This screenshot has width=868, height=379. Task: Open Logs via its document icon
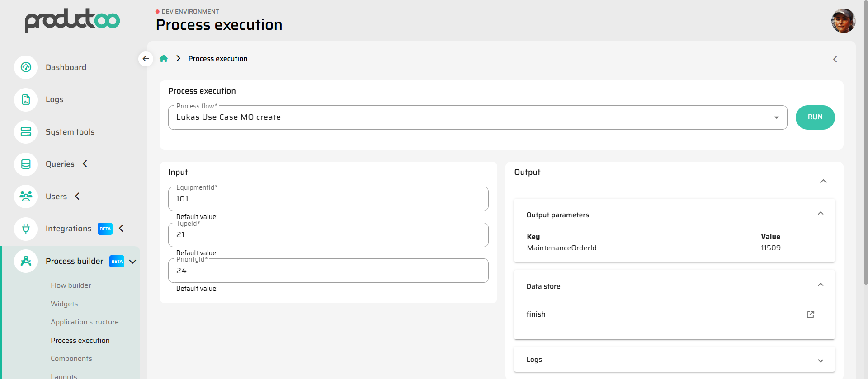click(26, 100)
